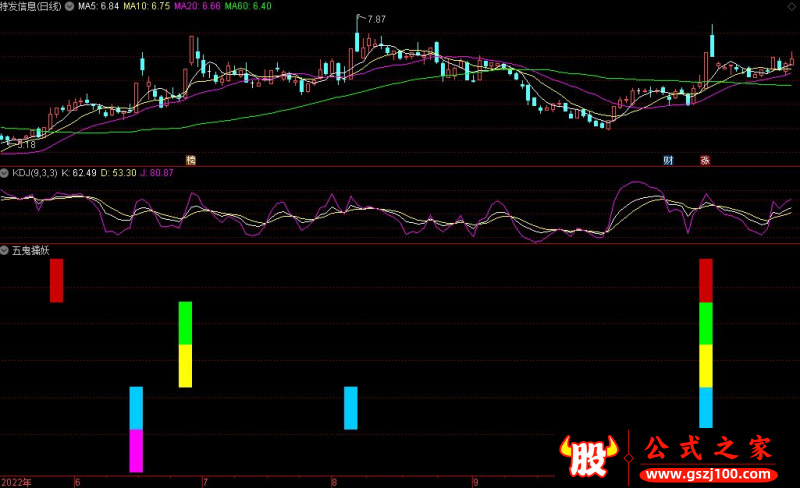Viewport: 800px width, 488px height.
Task: Click the green signal bar near June end
Action: [185, 323]
